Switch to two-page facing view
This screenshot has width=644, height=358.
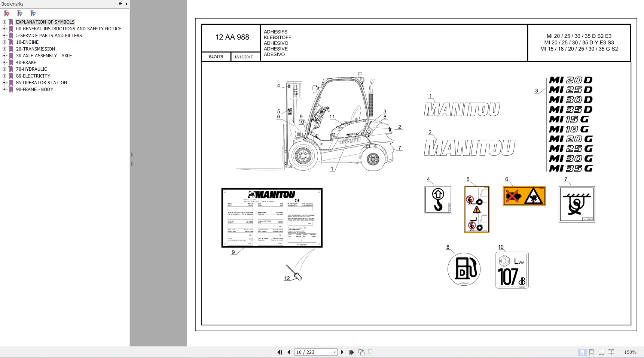point(601,352)
